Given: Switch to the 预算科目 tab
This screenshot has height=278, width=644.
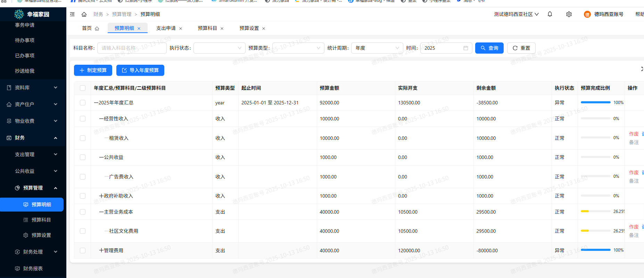Looking at the screenshot, I should [208, 28].
